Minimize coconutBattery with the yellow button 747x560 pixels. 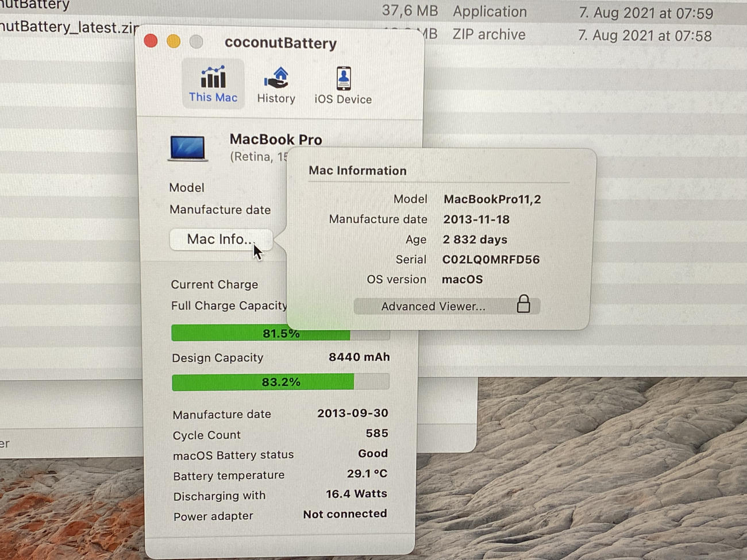[x=174, y=41]
